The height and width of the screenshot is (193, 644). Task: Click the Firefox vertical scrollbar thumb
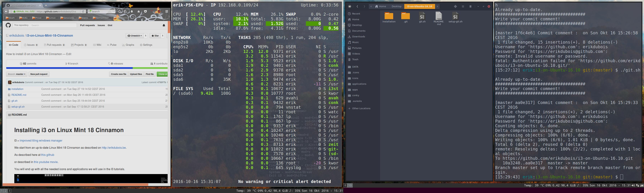pos(169,27)
